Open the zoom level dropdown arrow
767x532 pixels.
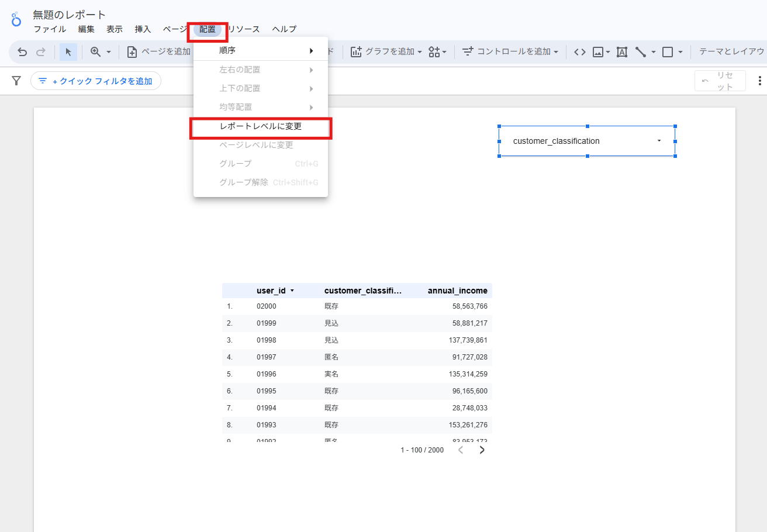point(109,52)
